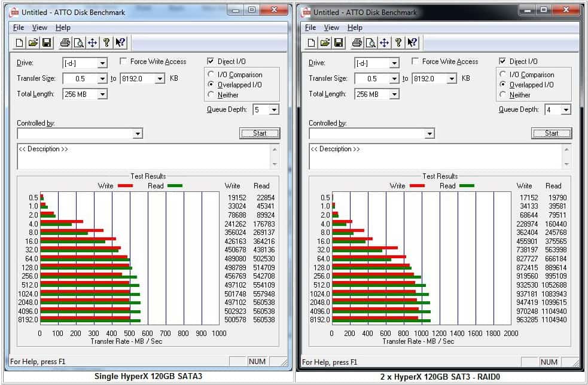Expand Queue Depth dropdown in right window

(x=566, y=110)
